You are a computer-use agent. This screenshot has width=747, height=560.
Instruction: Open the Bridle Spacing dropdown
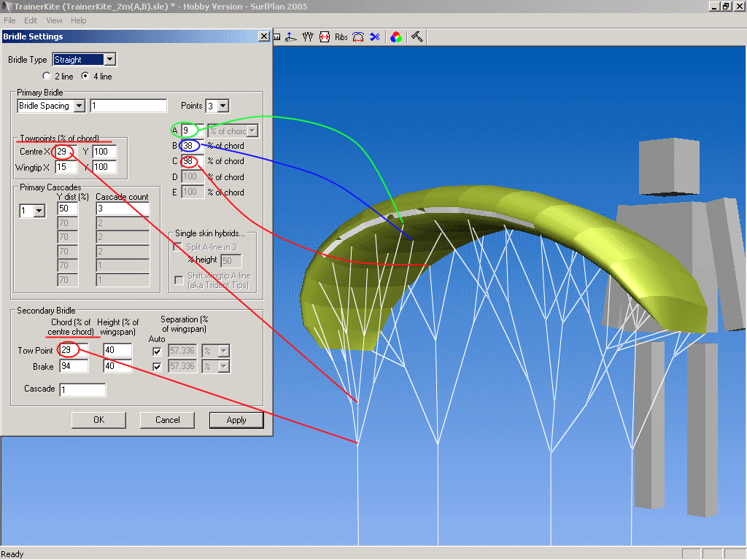pos(79,106)
